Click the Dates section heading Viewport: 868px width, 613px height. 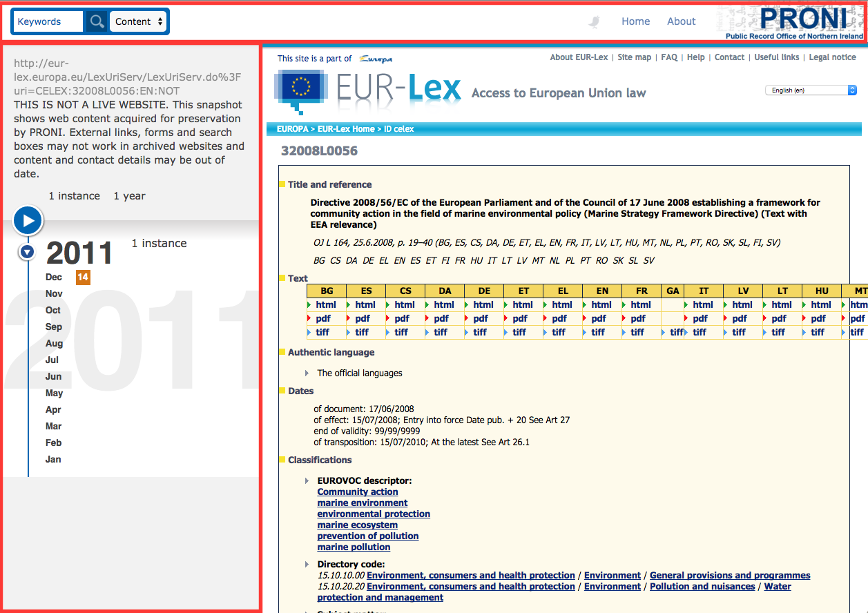click(x=300, y=391)
